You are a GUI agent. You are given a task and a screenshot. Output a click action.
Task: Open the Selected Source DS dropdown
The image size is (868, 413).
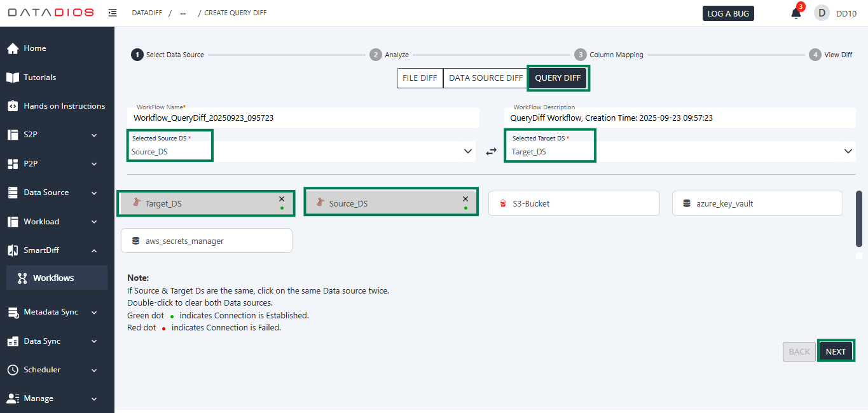tap(468, 151)
